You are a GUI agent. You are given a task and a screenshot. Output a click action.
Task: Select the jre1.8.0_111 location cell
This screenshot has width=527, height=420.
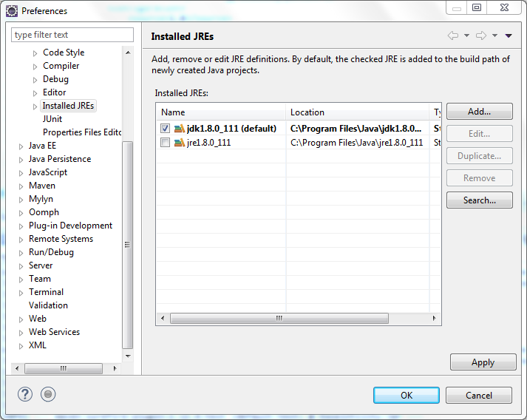[x=356, y=143]
